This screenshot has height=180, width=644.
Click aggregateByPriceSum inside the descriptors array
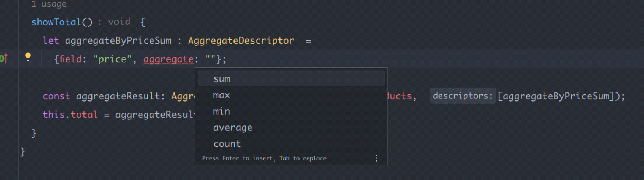click(556, 96)
